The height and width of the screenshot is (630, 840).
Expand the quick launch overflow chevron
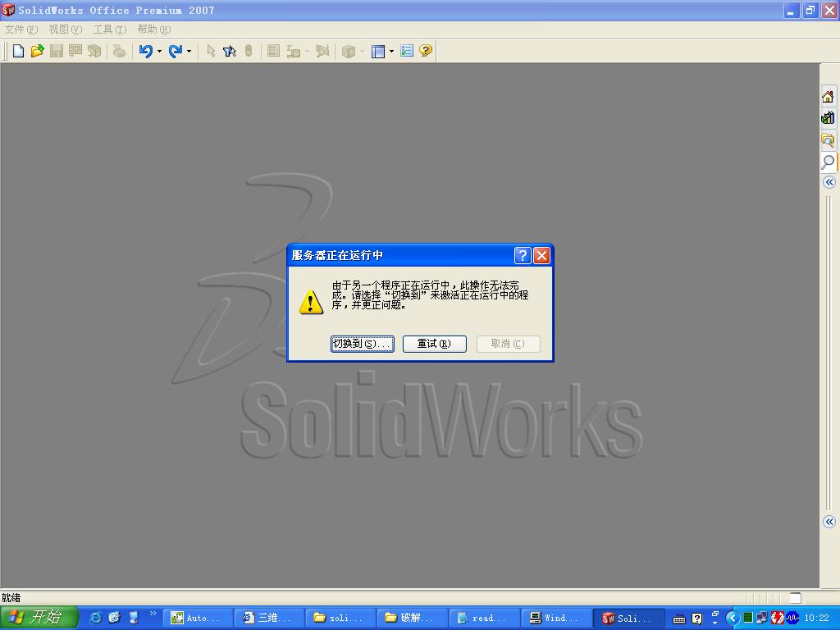click(x=153, y=614)
